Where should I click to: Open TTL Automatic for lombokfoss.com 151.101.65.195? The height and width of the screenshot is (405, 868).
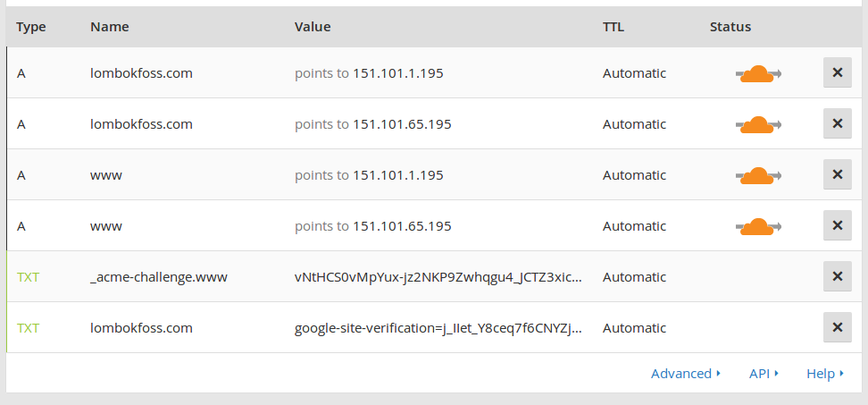634,124
